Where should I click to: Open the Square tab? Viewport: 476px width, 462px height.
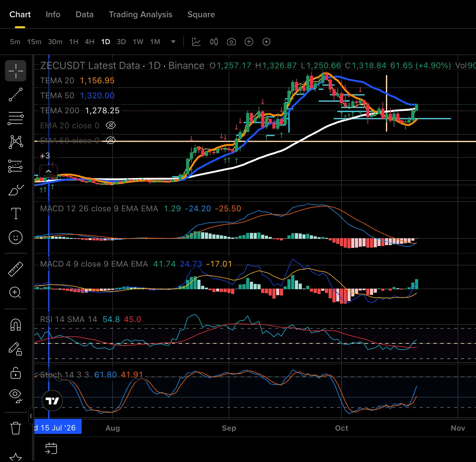(201, 14)
